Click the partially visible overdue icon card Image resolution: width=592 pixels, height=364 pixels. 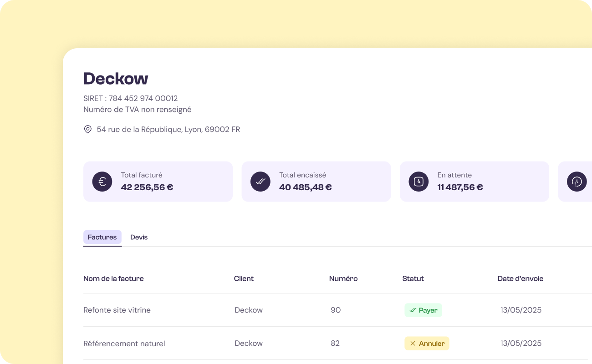click(577, 182)
